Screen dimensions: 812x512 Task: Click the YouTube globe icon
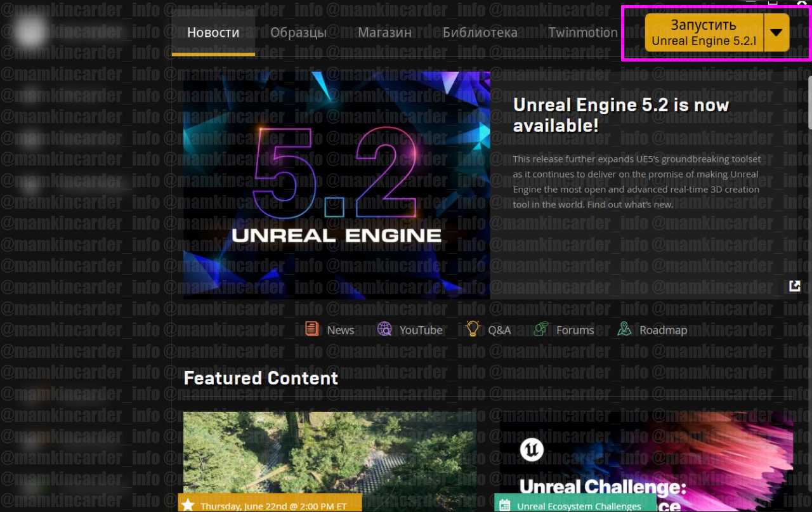click(384, 329)
